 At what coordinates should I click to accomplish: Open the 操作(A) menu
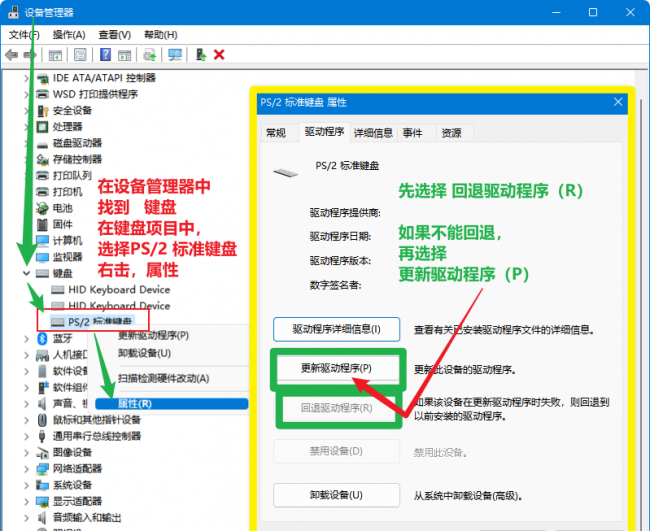coord(69,35)
